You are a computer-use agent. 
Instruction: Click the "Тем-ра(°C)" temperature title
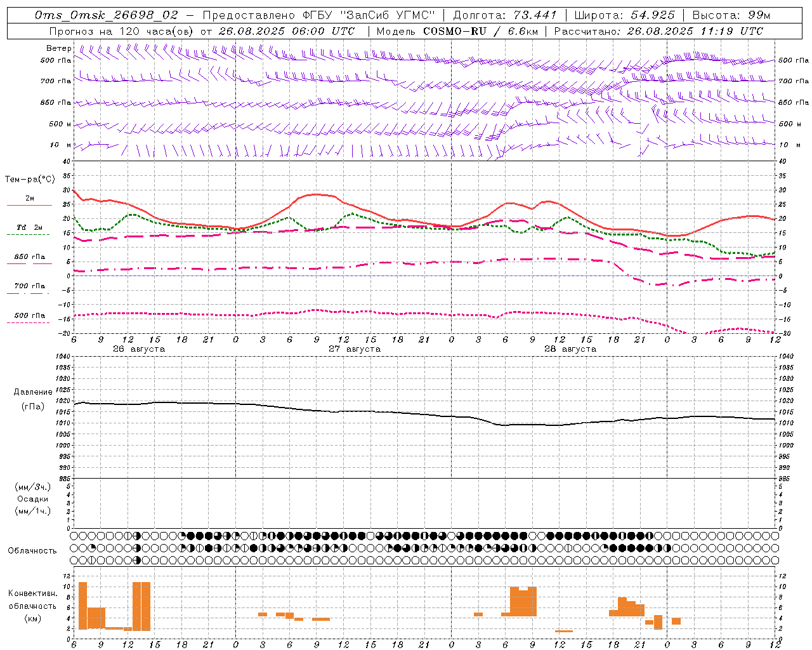[30, 180]
